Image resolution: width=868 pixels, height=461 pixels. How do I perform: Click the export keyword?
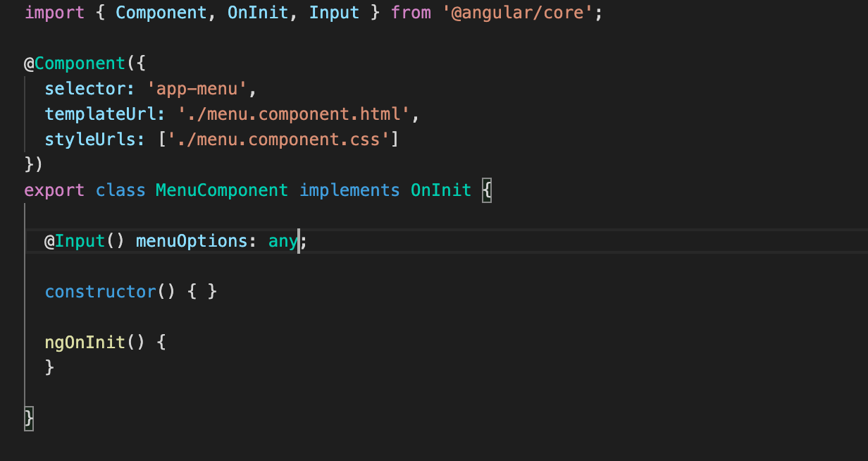54,190
